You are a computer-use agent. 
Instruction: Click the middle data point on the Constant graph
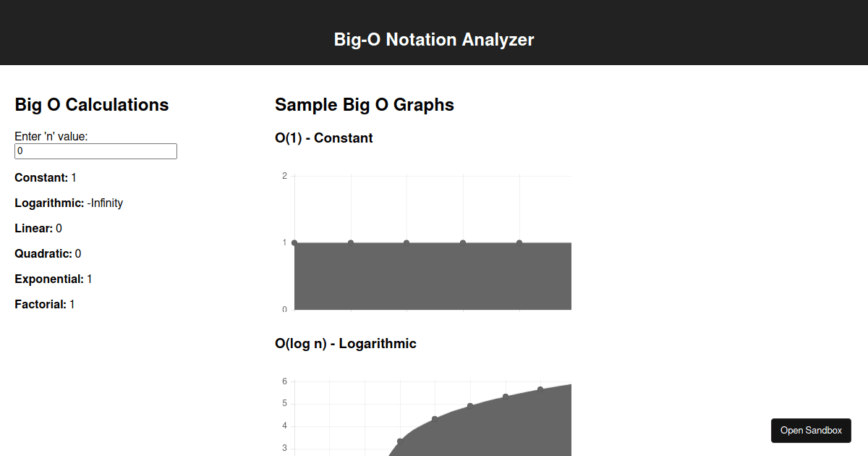tap(407, 242)
